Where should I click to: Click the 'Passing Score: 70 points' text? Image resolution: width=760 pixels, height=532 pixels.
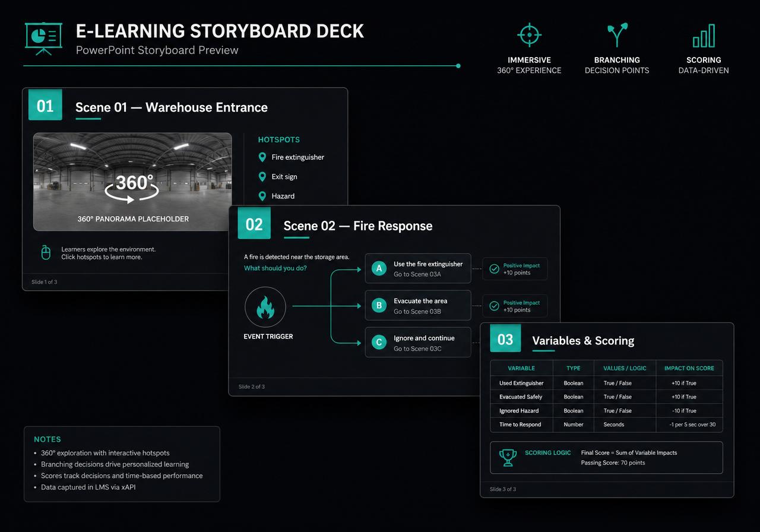613,463
